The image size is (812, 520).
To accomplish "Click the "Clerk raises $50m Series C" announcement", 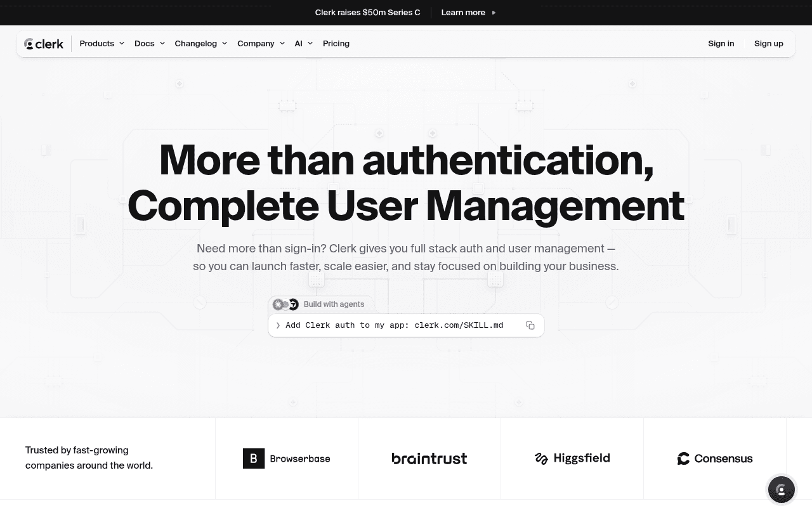I will (x=367, y=13).
